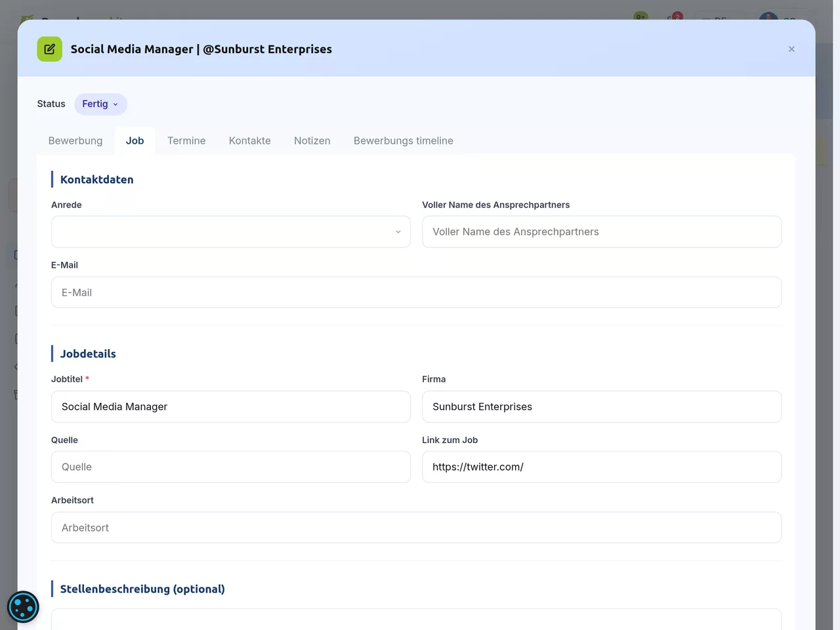This screenshot has height=630, width=840.
Task: Click the Status label
Action: click(51, 104)
